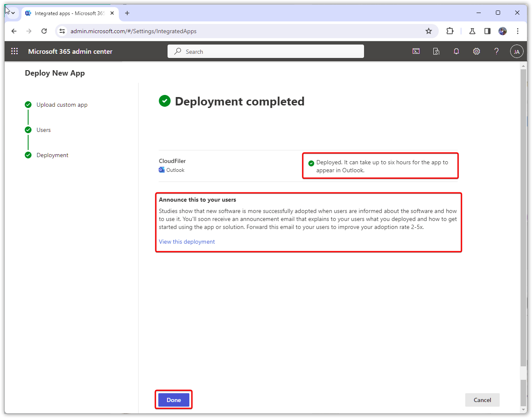Go back with browser back arrow

pyautogui.click(x=14, y=31)
